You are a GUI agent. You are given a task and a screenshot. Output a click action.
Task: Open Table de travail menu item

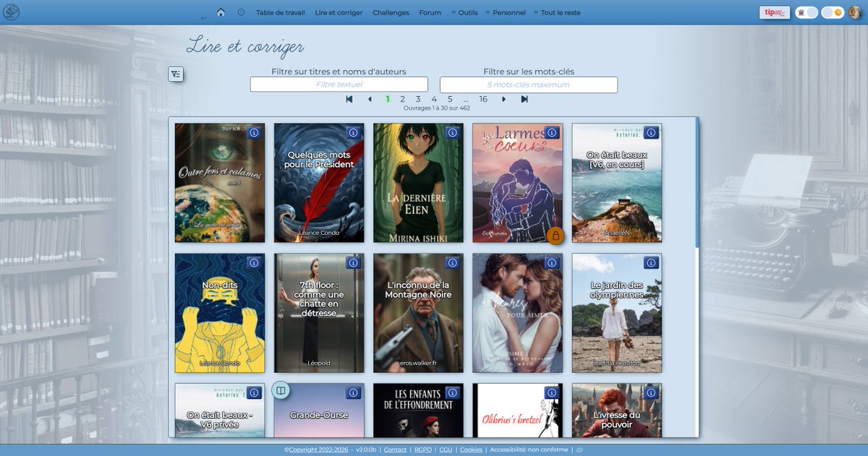281,12
